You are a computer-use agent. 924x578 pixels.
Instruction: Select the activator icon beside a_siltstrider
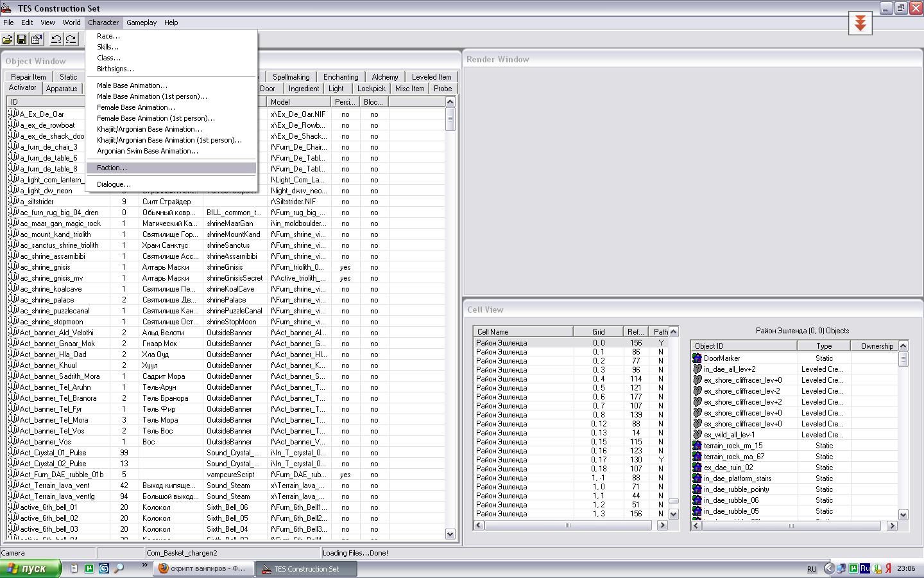tap(13, 201)
